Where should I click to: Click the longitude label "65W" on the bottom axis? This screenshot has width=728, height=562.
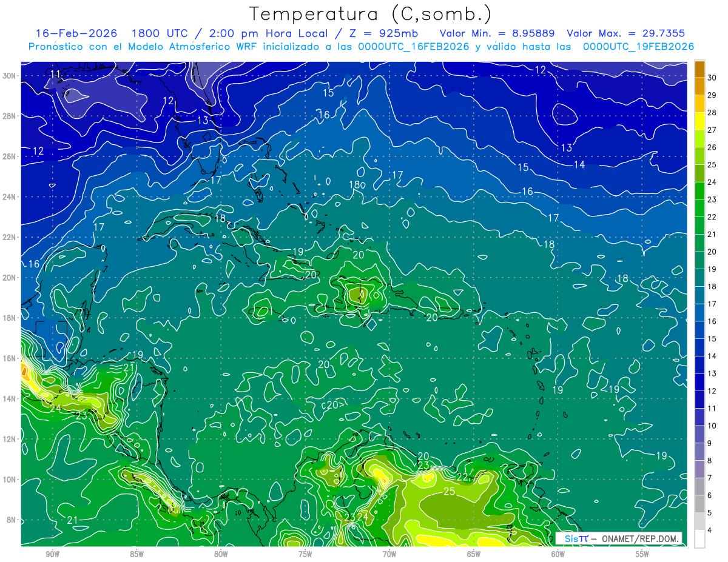point(474,554)
